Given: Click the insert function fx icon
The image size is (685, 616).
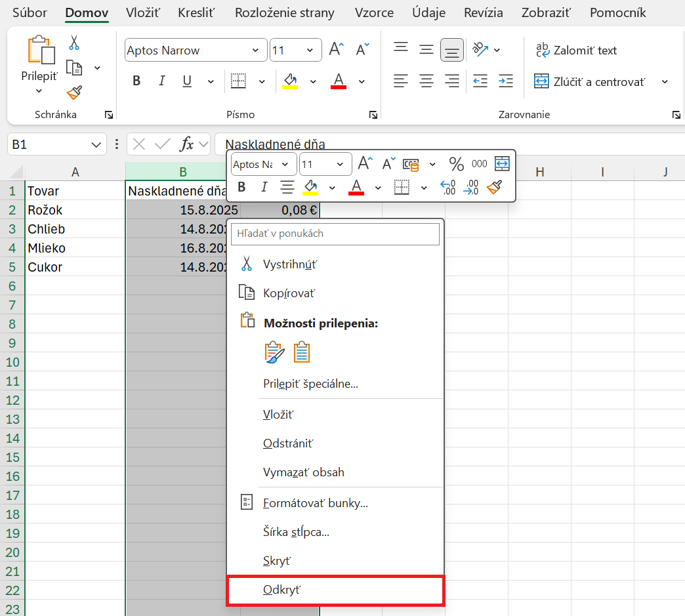Looking at the screenshot, I should click(x=186, y=144).
